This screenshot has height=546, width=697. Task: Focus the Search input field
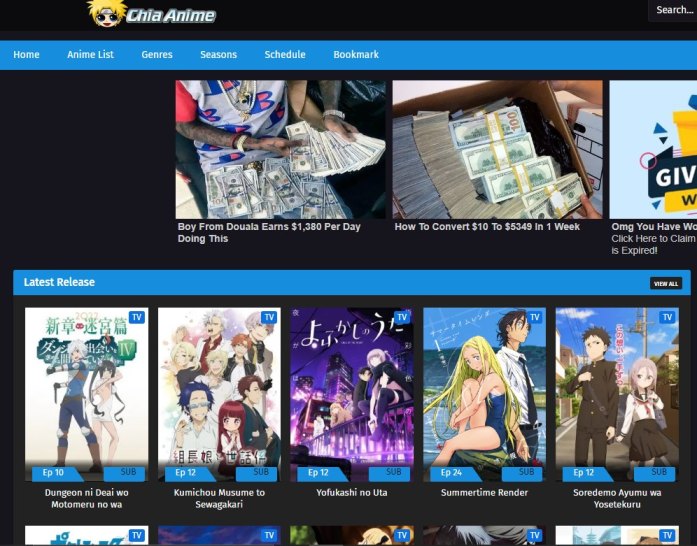click(x=673, y=10)
